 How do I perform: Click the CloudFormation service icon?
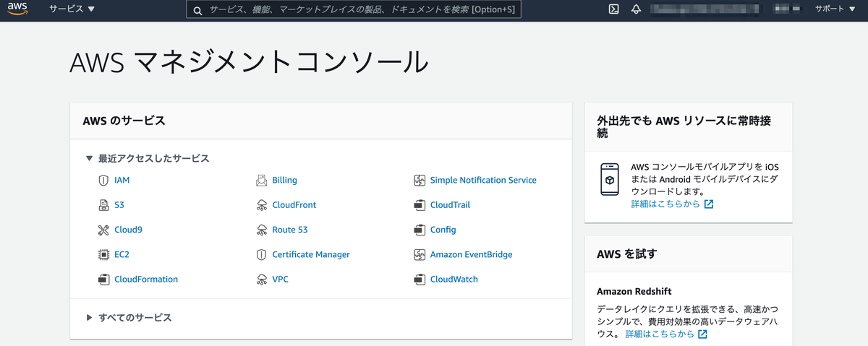point(103,279)
